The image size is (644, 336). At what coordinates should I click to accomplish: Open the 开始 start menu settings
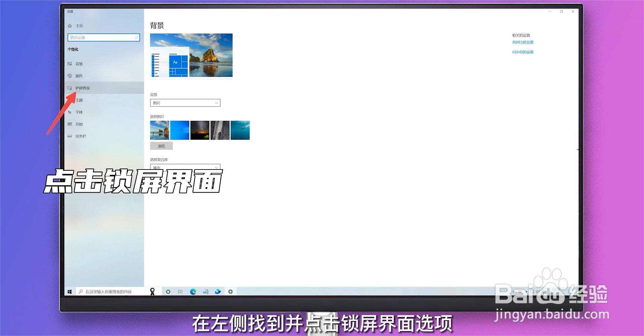click(x=104, y=124)
